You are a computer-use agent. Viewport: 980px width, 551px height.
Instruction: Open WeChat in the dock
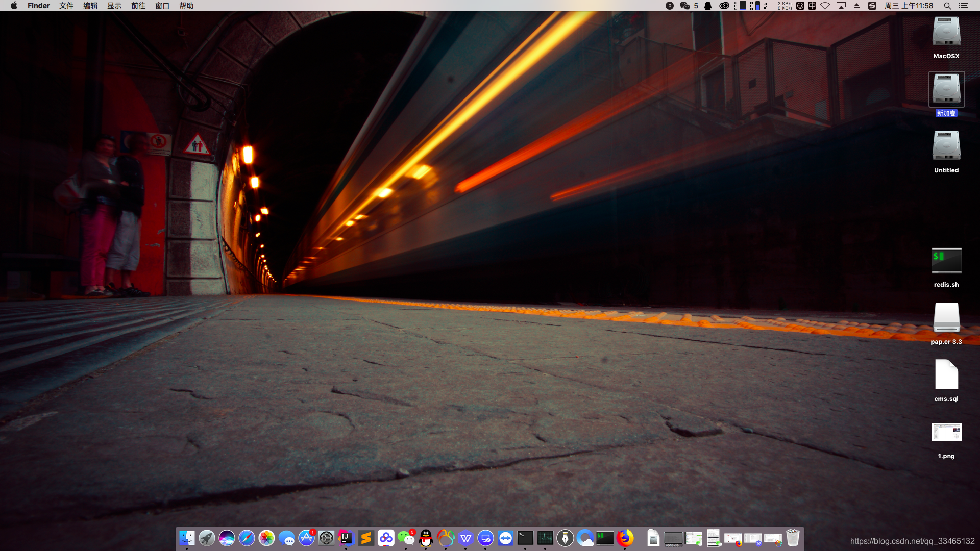pos(406,538)
